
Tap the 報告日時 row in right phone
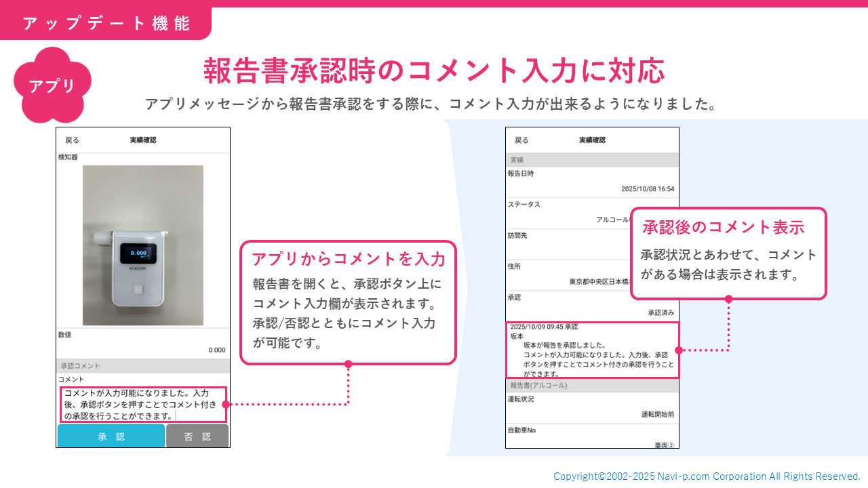pos(592,182)
